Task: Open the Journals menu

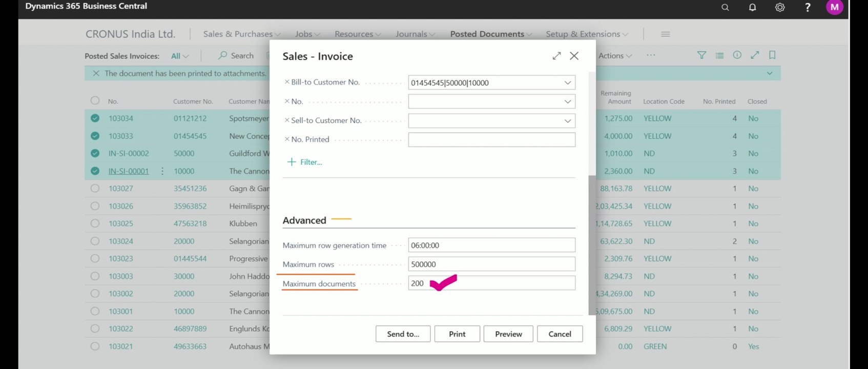Action: 415,34
